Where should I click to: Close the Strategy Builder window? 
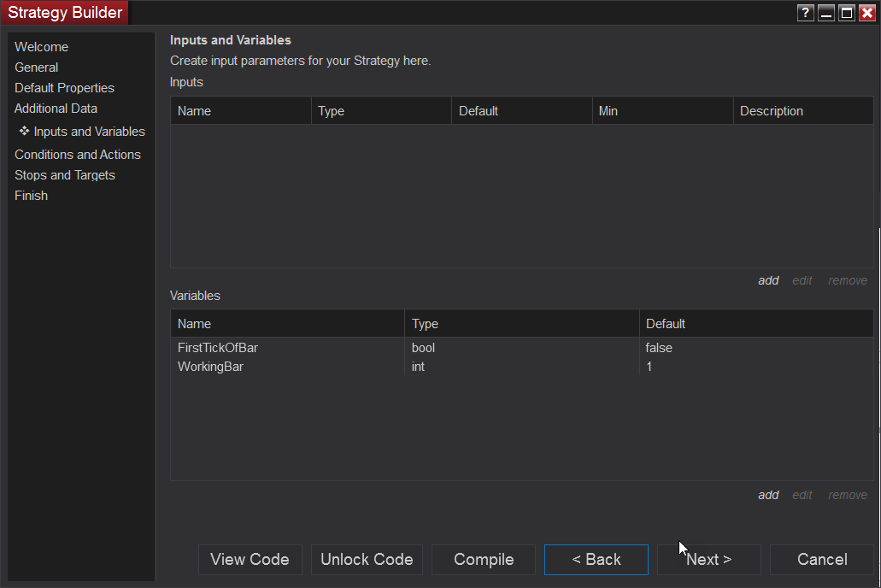pos(867,13)
